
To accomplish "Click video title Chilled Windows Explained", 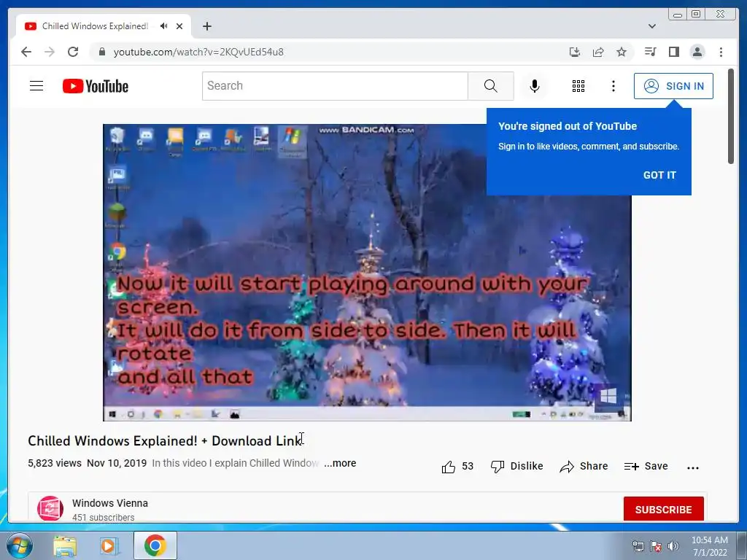I will 164,440.
